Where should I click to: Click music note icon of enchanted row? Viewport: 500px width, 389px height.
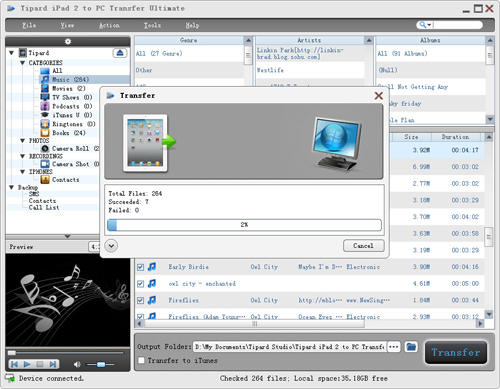click(x=152, y=283)
